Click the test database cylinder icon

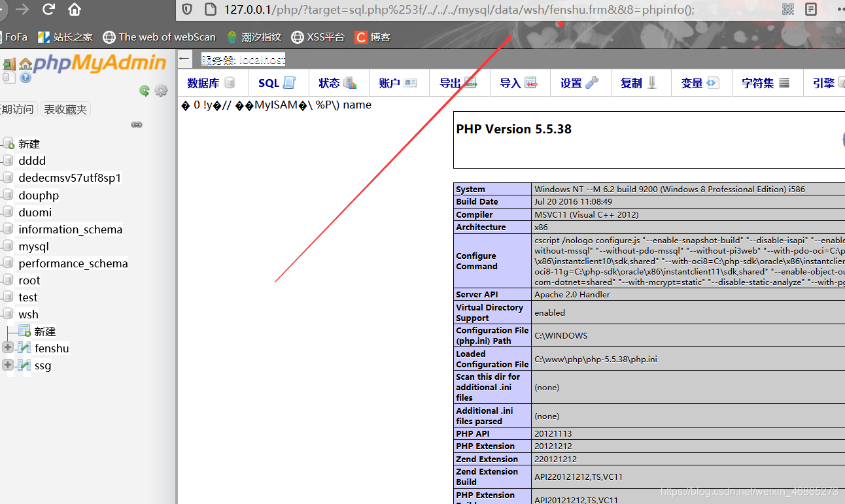coord(8,297)
